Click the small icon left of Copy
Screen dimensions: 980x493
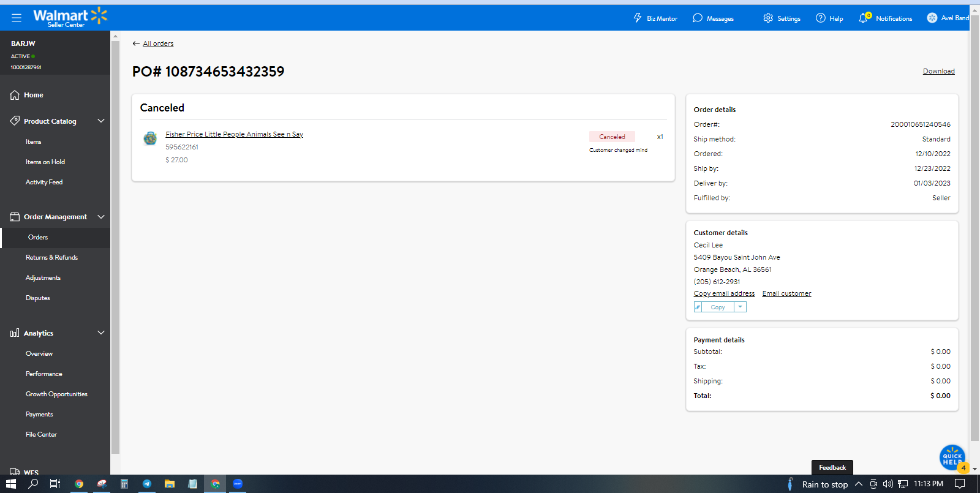pyautogui.click(x=698, y=307)
